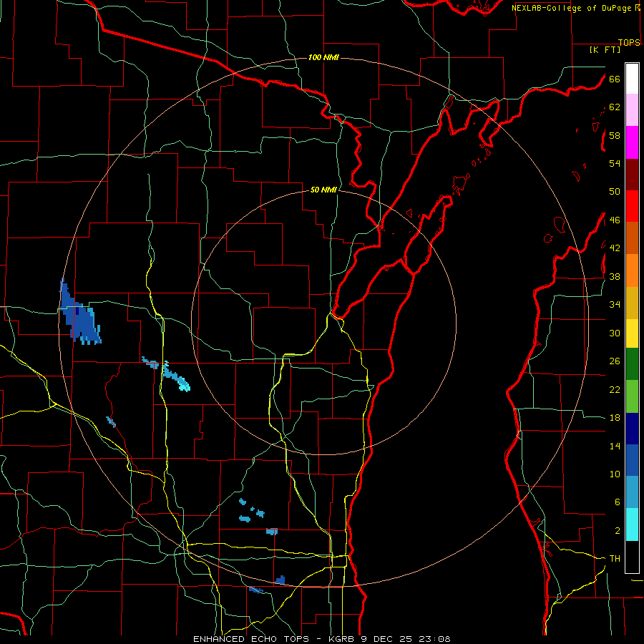
Task: Click the KGRB station identifier in caption
Action: pyautogui.click(x=343, y=639)
